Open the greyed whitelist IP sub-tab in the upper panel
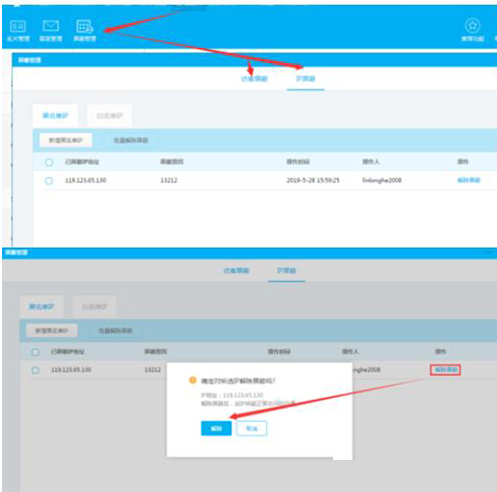Screen dimensions: 497x492 coord(110,116)
